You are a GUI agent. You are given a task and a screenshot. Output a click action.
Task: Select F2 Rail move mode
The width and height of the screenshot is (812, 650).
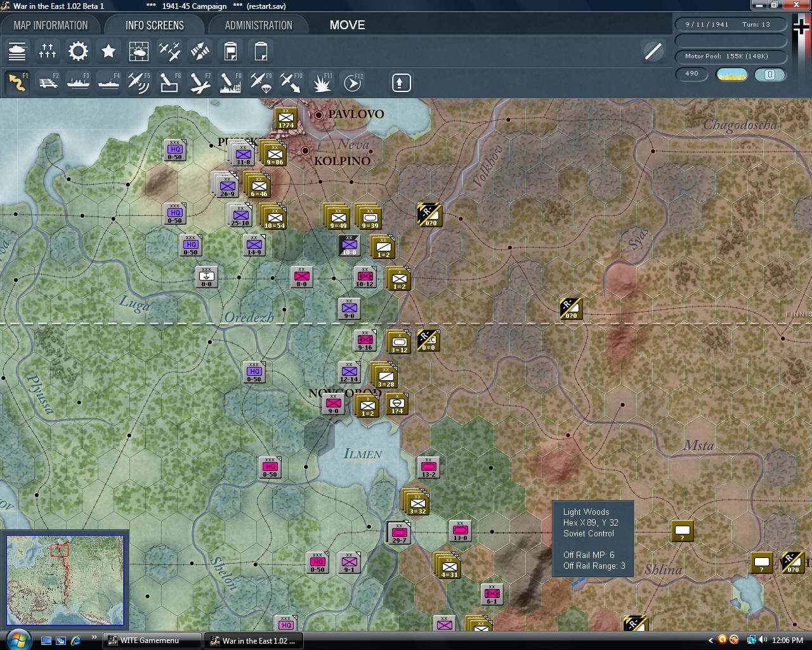tap(48, 83)
